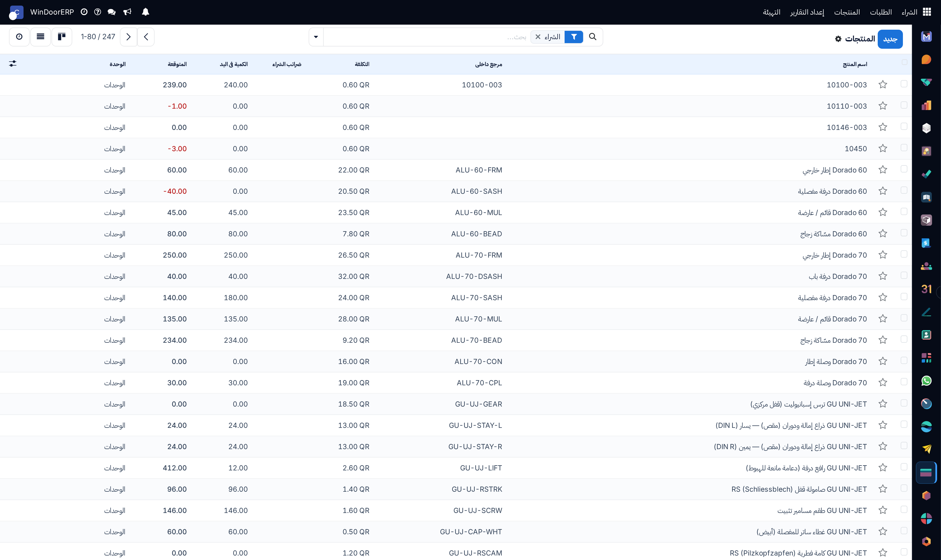This screenshot has height=560, width=941.
Task: Open the teal handshake CRM app icon
Action: (x=926, y=83)
